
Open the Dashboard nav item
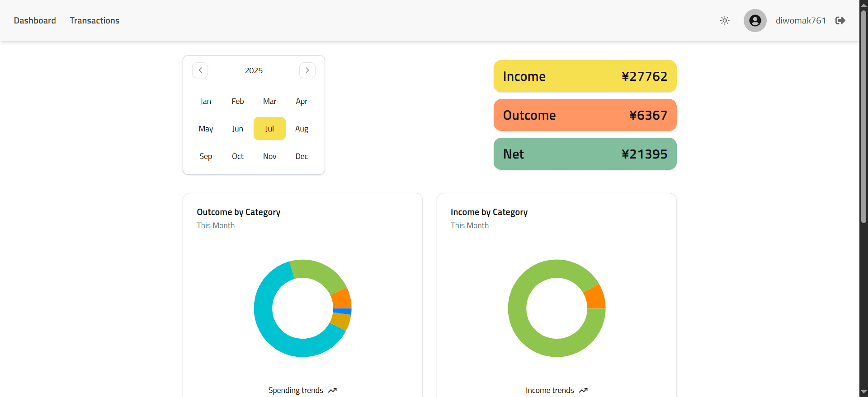[35, 21]
